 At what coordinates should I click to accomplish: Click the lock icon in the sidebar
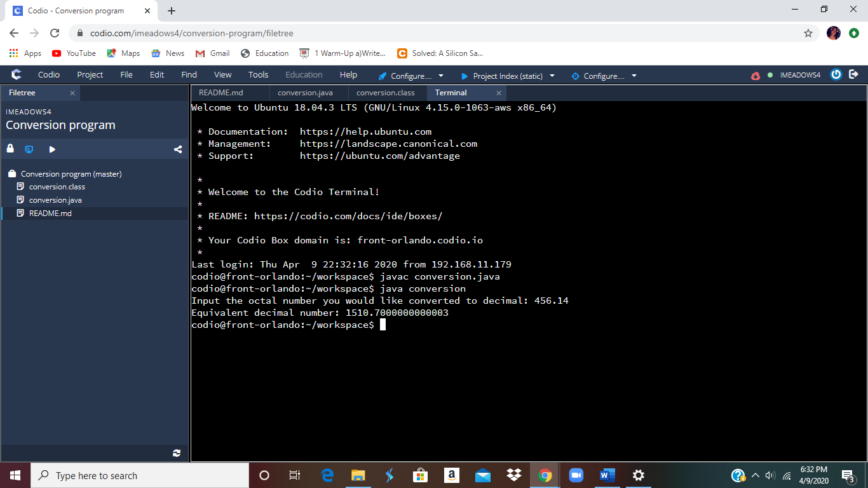[x=10, y=149]
